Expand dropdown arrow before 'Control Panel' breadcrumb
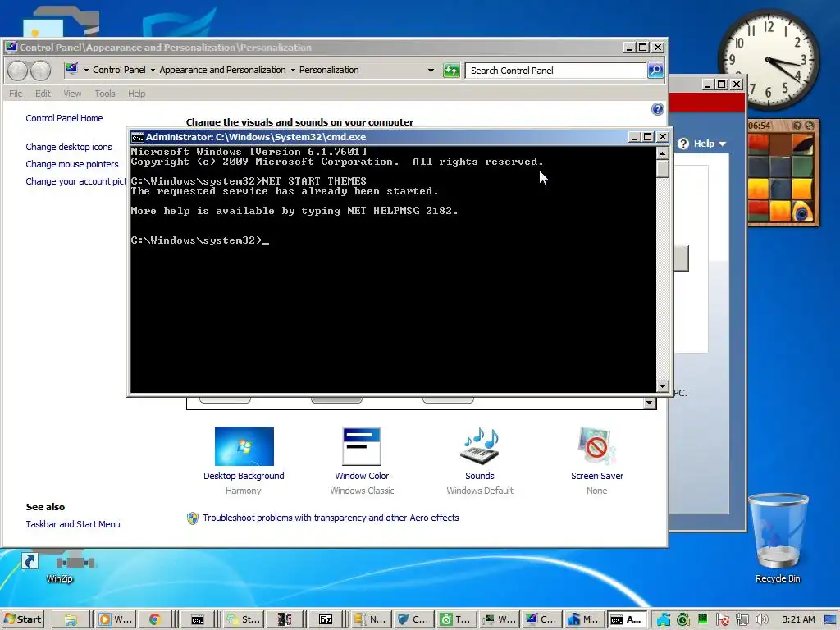840x630 pixels. click(x=86, y=71)
